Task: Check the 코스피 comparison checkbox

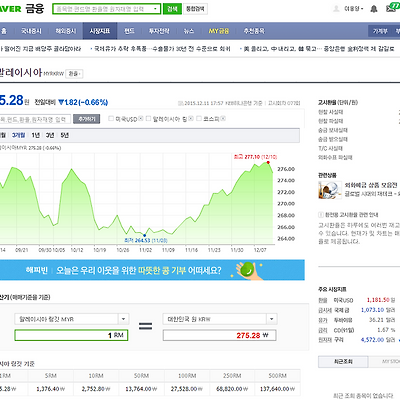Action: pyautogui.click(x=199, y=118)
